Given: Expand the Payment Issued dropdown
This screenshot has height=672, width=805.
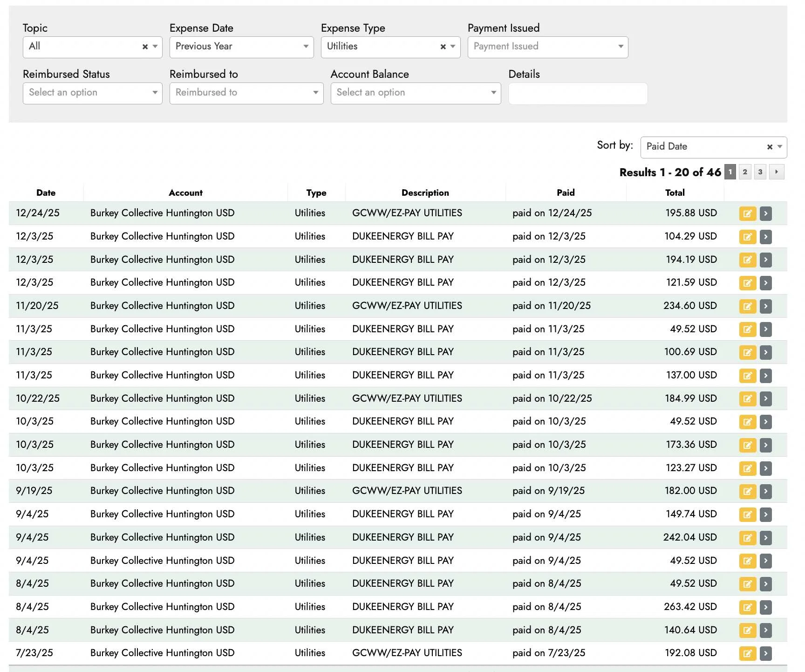Looking at the screenshot, I should tap(547, 47).
